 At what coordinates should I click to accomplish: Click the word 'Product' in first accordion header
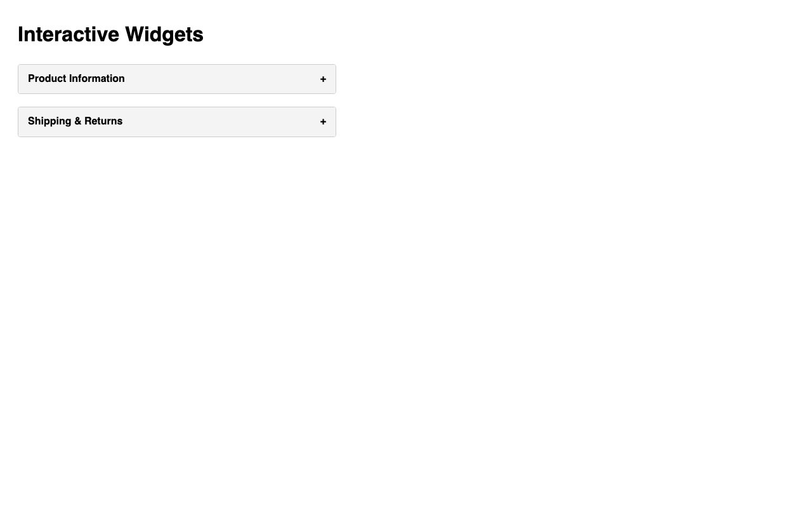[47, 79]
